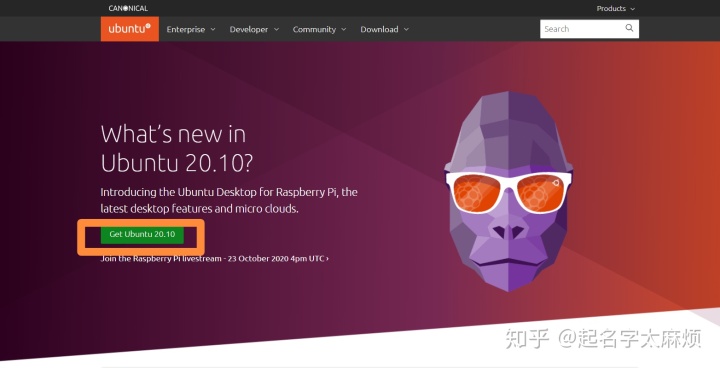This screenshot has width=720, height=368.
Task: Open the Community menu
Action: coord(319,29)
